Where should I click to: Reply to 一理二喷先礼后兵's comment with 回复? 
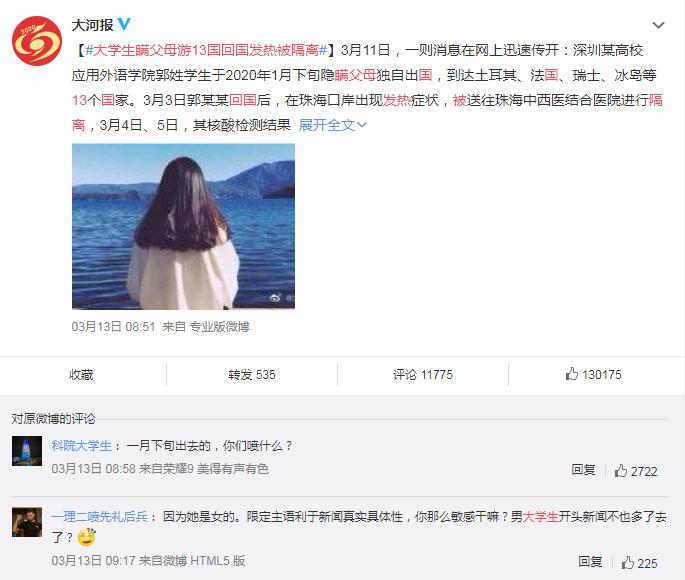click(x=590, y=562)
